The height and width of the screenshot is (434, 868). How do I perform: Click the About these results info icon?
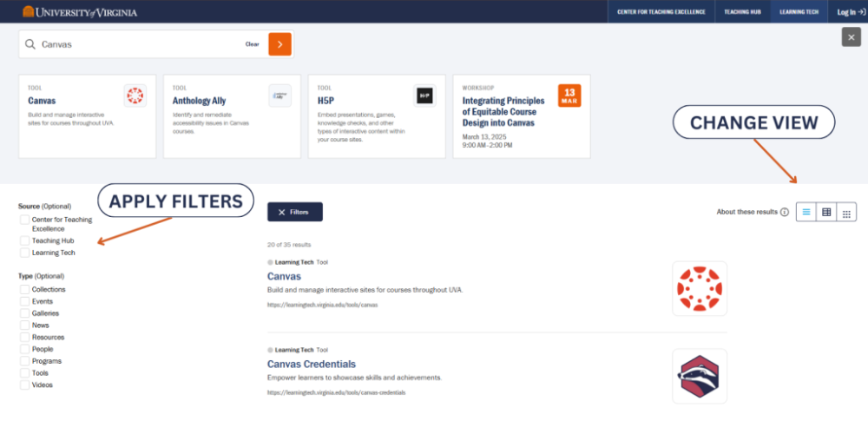point(785,212)
